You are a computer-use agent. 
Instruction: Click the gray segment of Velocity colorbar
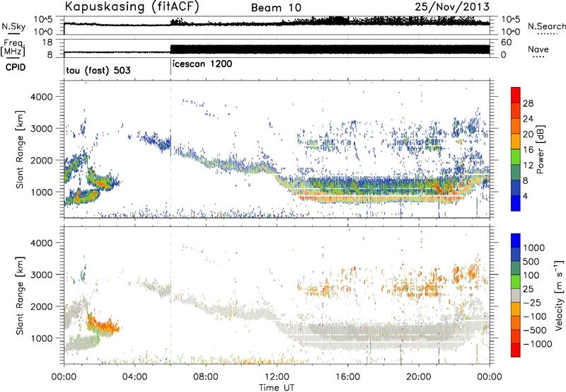(516, 295)
